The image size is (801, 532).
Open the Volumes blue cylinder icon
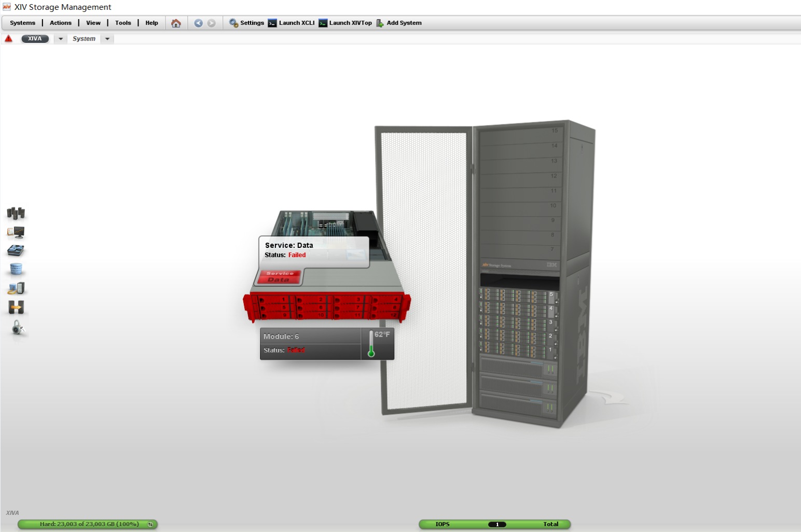[x=16, y=269]
